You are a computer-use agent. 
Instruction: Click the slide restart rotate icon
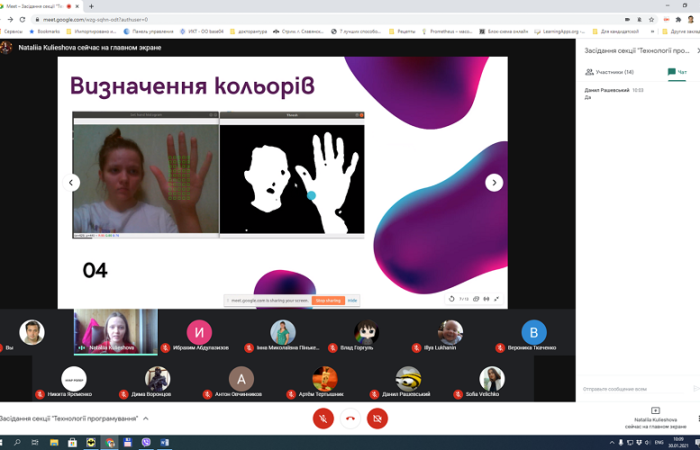point(453,298)
